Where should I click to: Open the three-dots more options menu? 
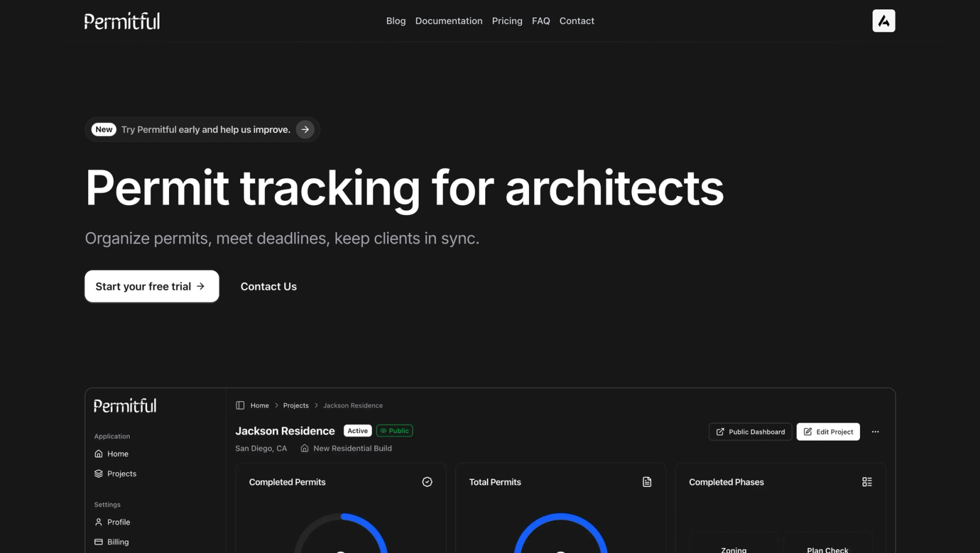click(875, 432)
